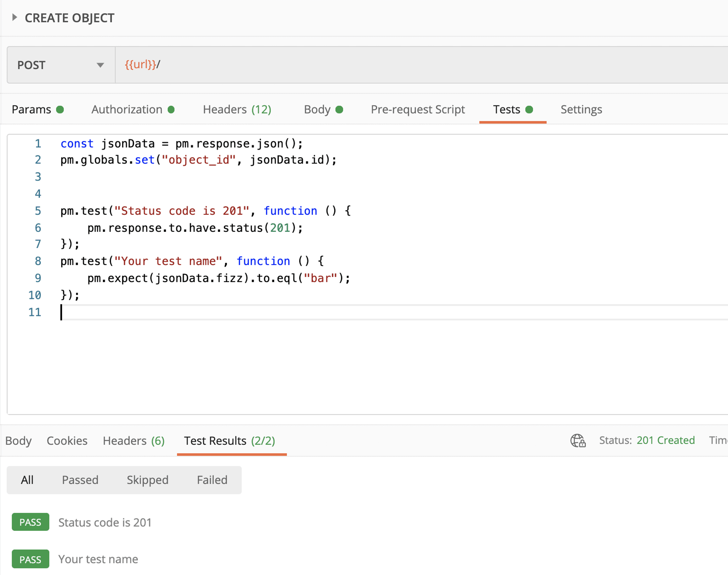This screenshot has width=728, height=575.
Task: Click line number 11 in the editor gutter
Action: coord(35,312)
